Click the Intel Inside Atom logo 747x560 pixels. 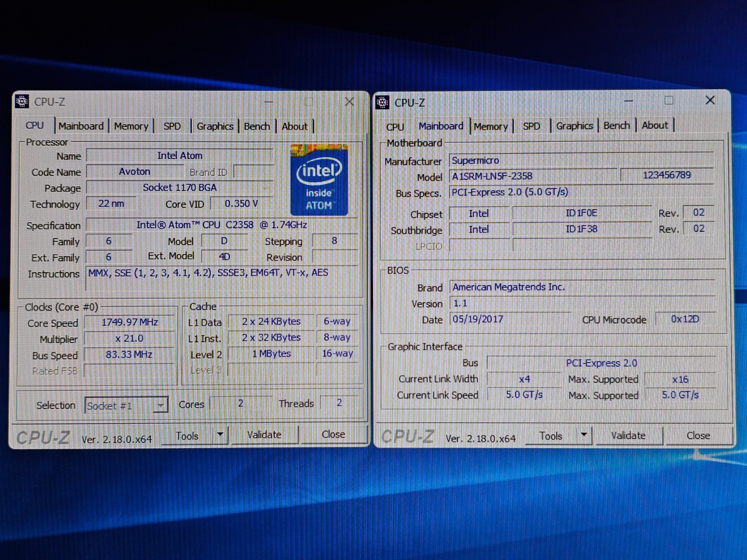(x=319, y=180)
